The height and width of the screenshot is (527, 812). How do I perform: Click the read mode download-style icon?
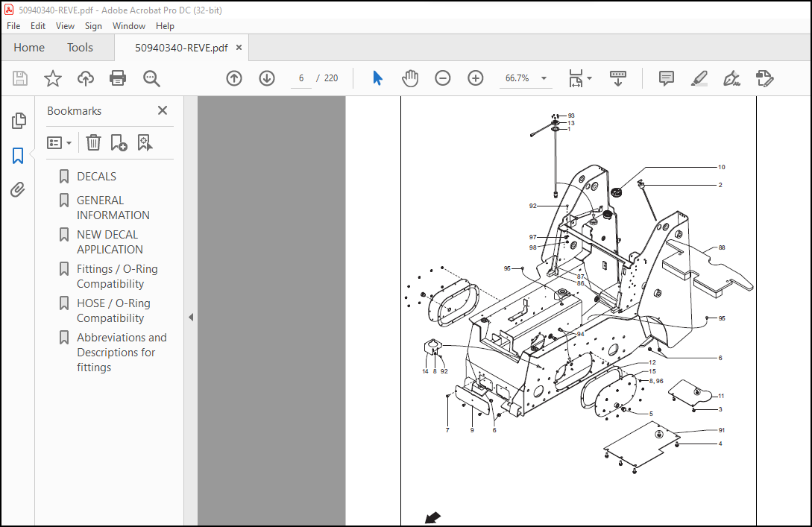pyautogui.click(x=618, y=78)
